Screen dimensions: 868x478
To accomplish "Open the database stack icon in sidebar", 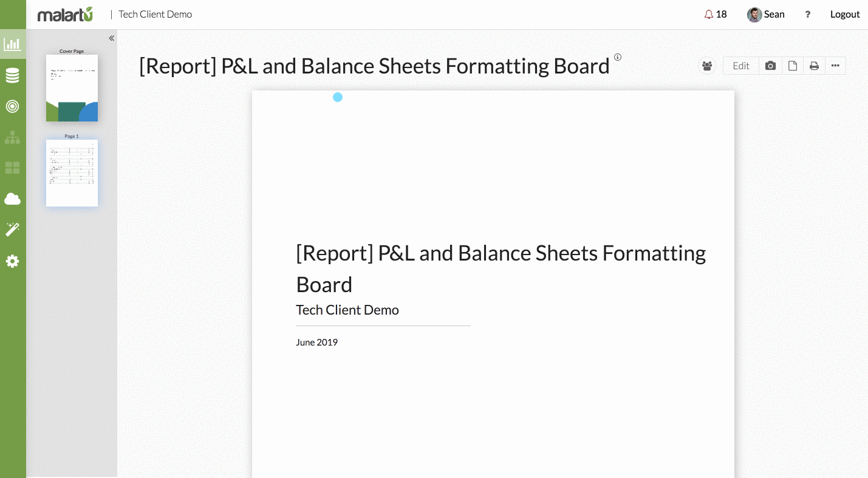I will tap(12, 75).
